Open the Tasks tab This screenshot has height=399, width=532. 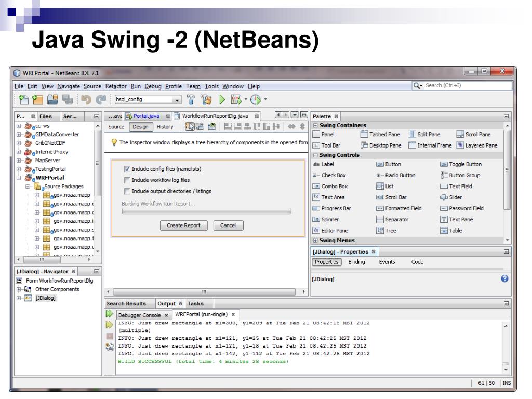click(x=195, y=303)
